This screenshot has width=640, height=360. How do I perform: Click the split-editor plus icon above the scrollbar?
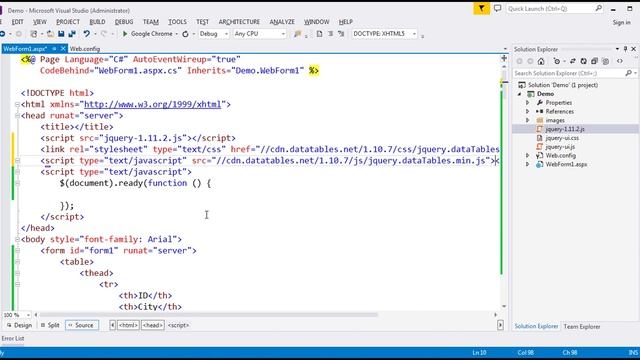tap(504, 58)
